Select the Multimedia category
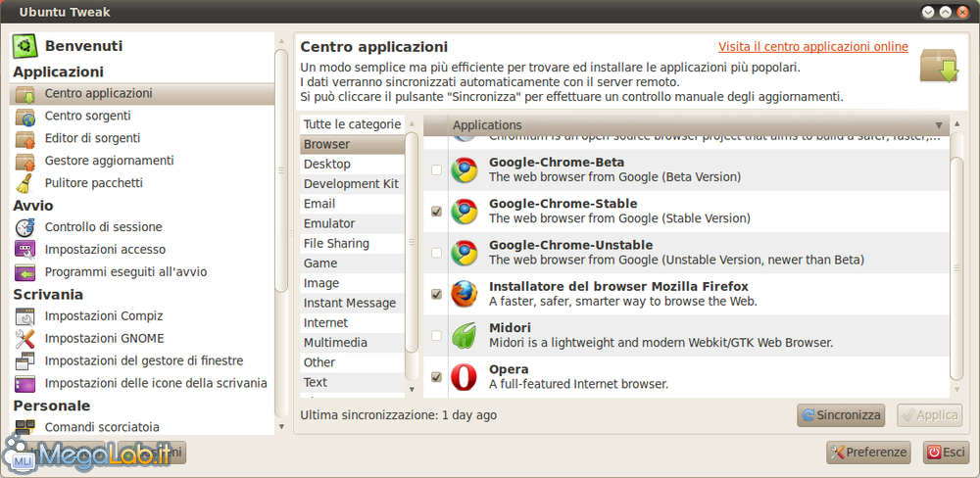 click(352, 343)
